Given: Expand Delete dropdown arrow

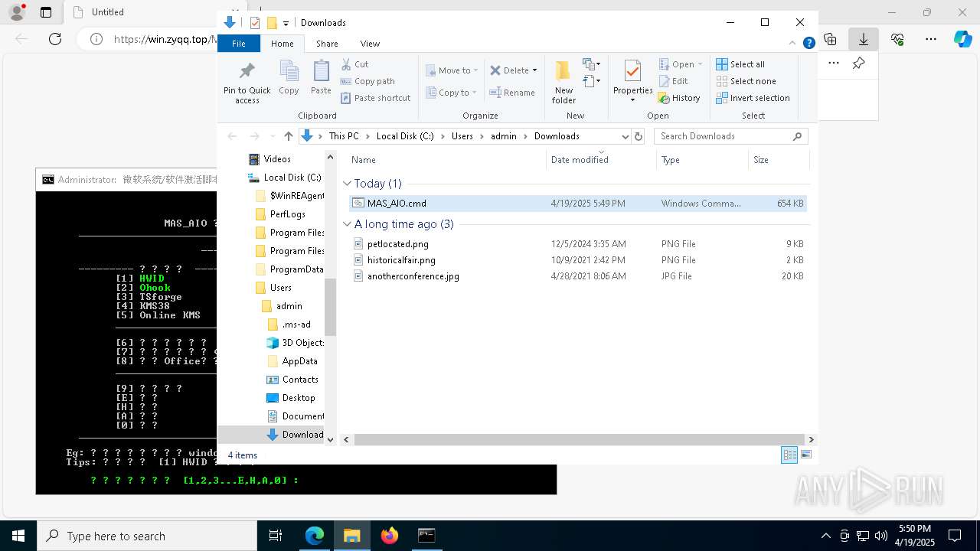Looking at the screenshot, I should coord(534,70).
